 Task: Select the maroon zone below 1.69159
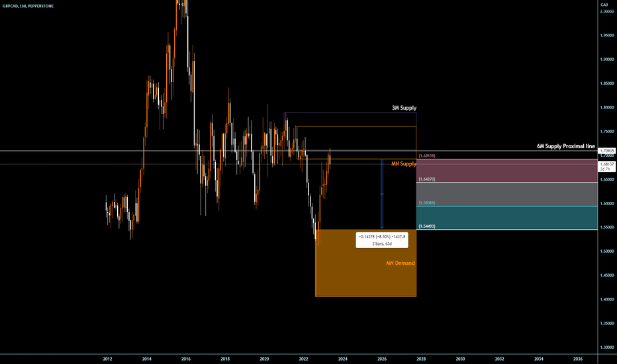click(x=507, y=171)
